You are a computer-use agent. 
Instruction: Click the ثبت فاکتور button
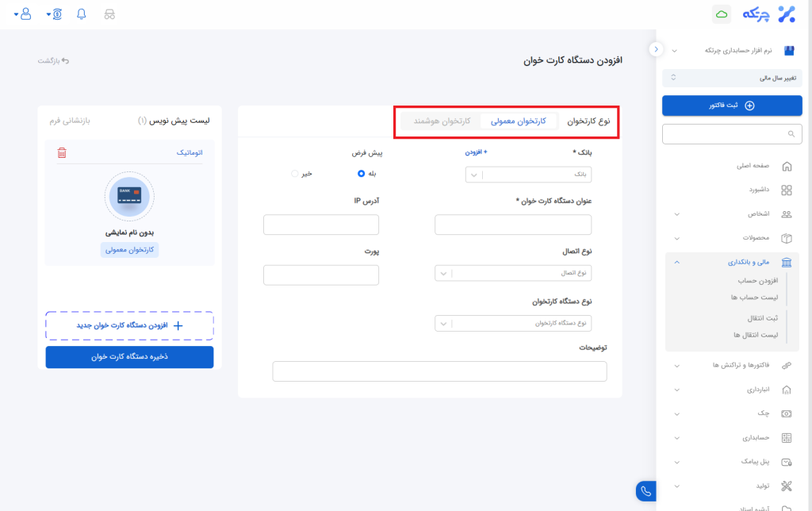point(732,106)
